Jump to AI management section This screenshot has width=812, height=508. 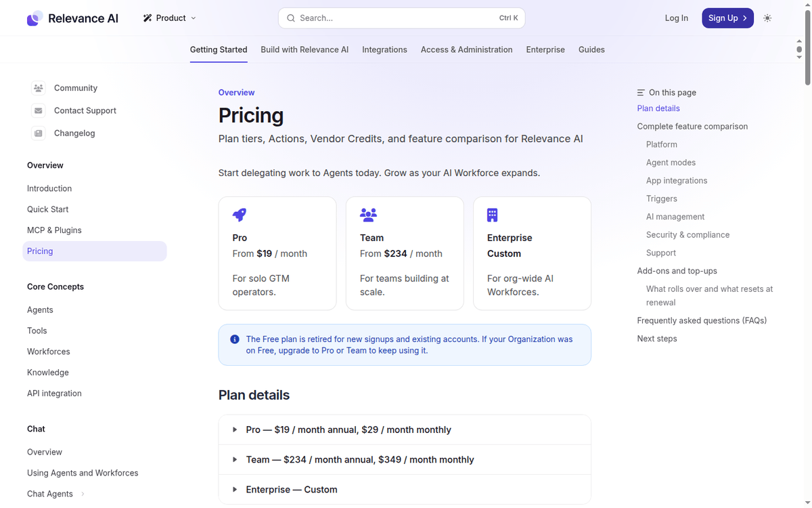(675, 217)
